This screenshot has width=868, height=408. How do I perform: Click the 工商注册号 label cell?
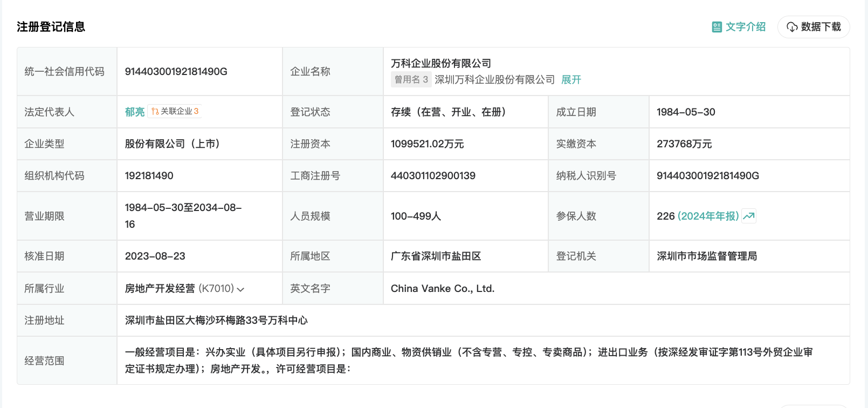point(333,175)
